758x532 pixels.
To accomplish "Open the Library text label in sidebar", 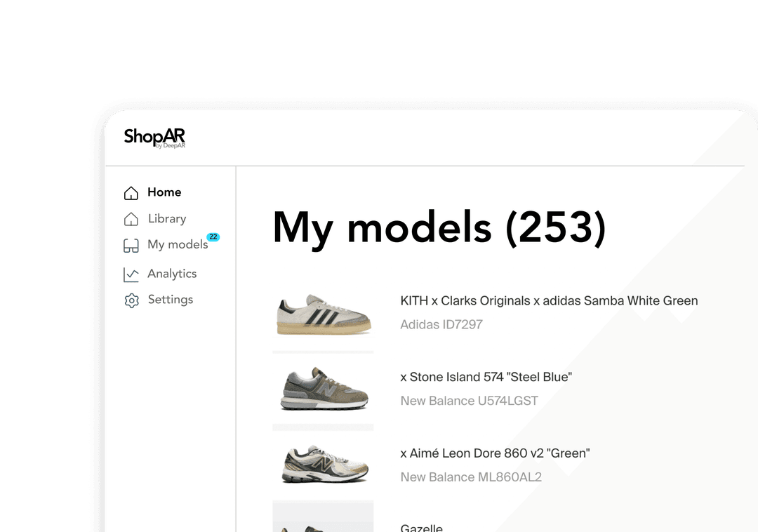I will [x=167, y=219].
